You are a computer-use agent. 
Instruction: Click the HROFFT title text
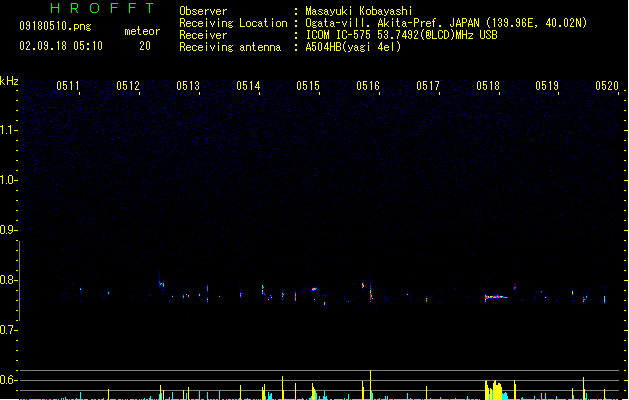click(102, 8)
